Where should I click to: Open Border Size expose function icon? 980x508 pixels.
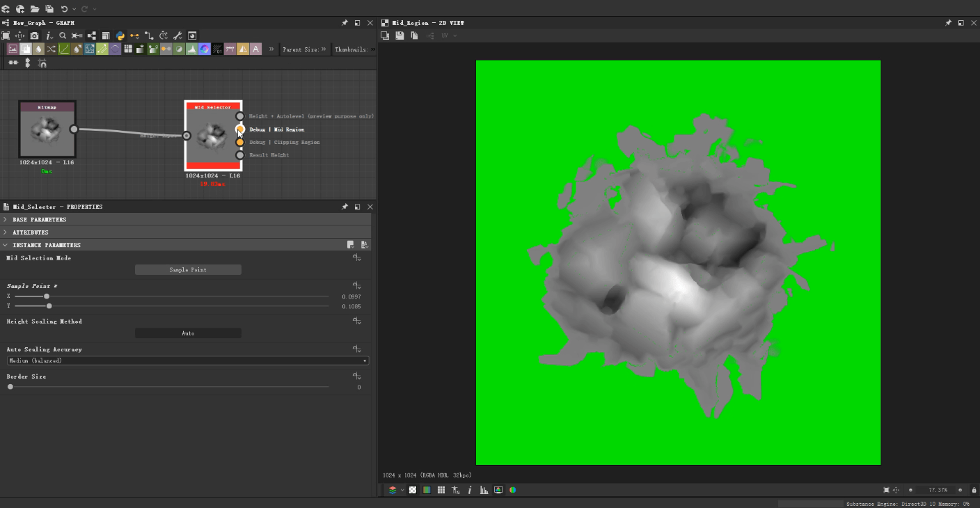pos(356,376)
